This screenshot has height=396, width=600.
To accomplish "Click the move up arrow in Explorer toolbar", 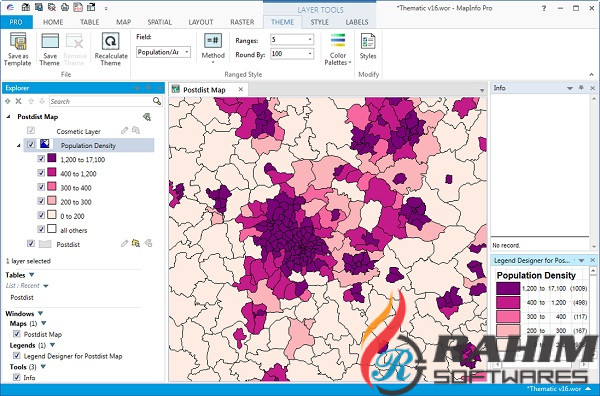I will 31,101.
